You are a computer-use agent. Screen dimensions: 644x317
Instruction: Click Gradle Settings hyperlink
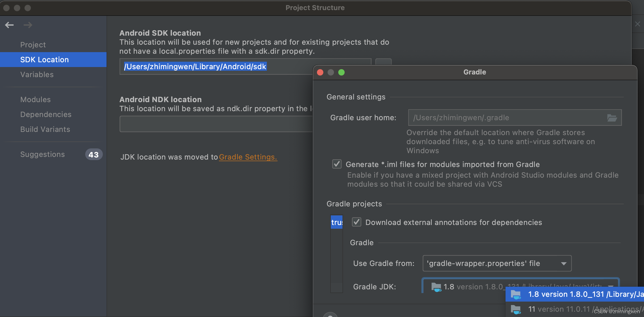point(247,157)
